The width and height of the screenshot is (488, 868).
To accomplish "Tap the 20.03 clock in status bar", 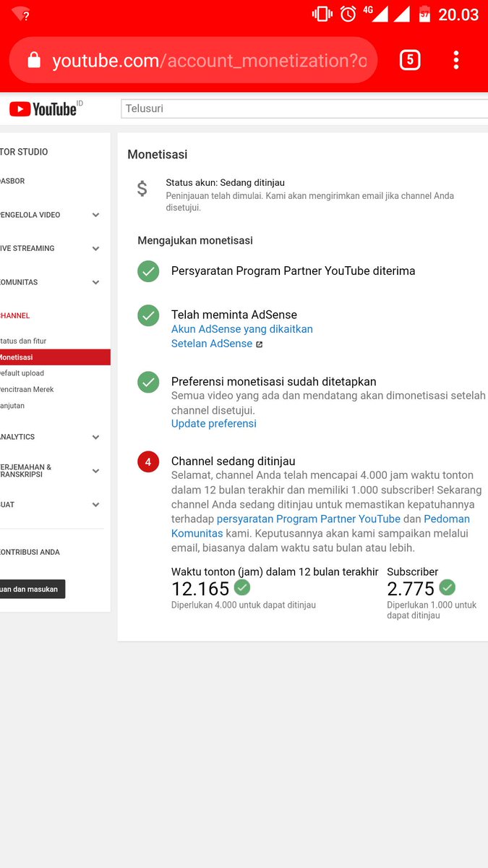I will pos(458,14).
